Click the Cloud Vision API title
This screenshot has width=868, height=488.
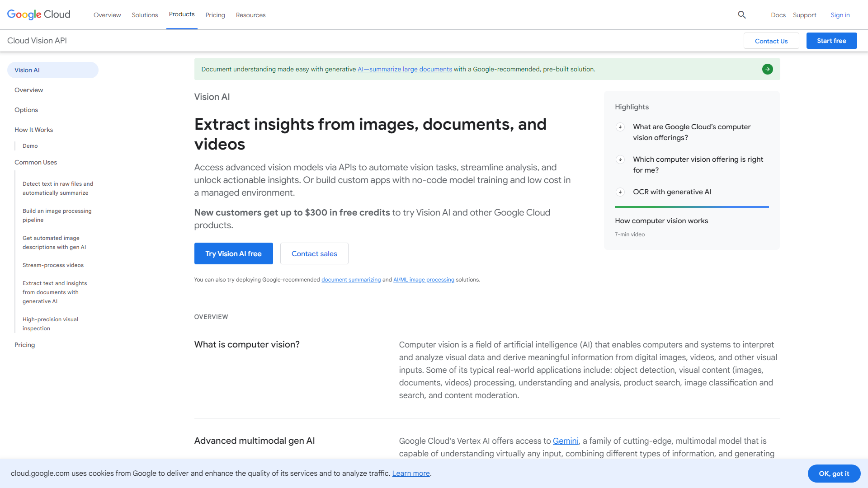click(37, 41)
